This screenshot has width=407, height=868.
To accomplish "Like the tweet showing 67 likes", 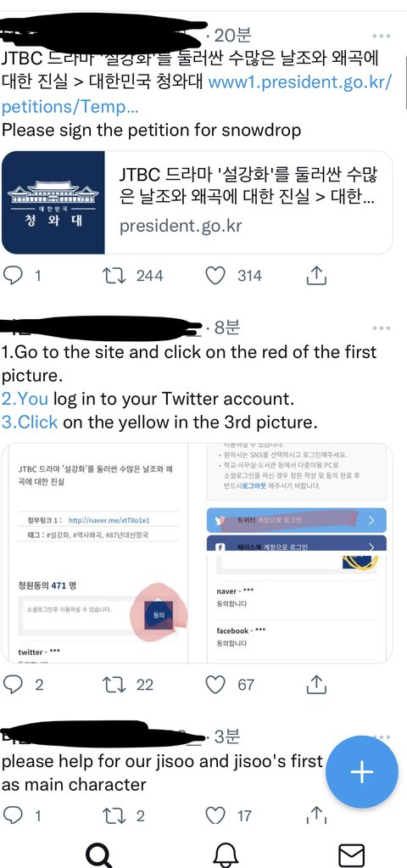I will [x=215, y=685].
